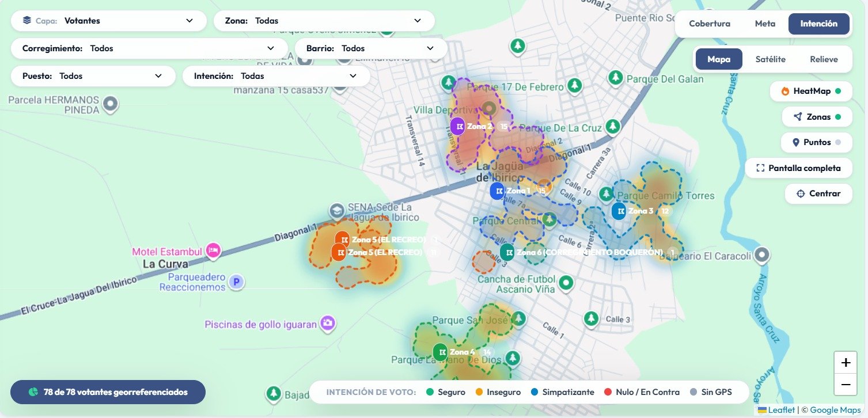Open the Barrio filter dropdown

372,48
